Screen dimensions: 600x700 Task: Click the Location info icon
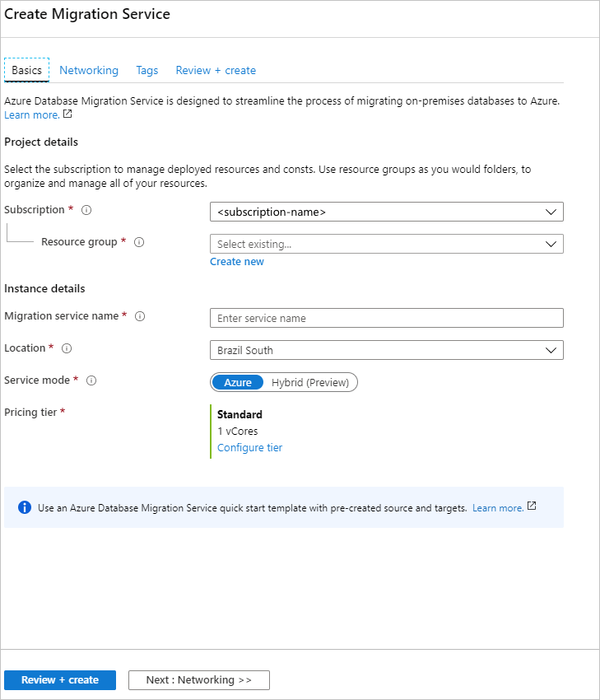66,348
